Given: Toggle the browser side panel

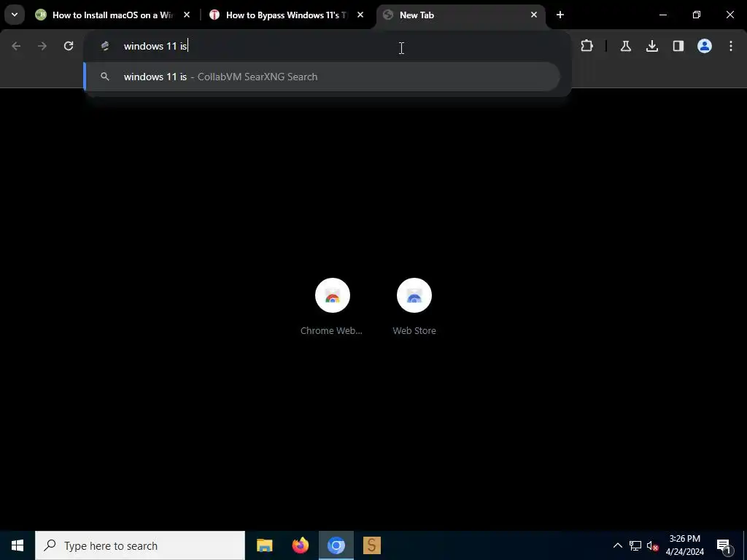Looking at the screenshot, I should [x=678, y=46].
